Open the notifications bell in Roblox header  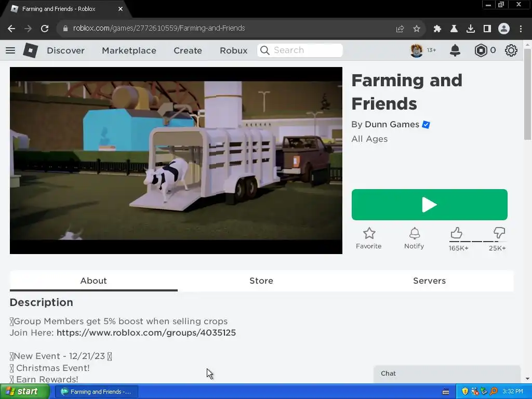pos(455,50)
